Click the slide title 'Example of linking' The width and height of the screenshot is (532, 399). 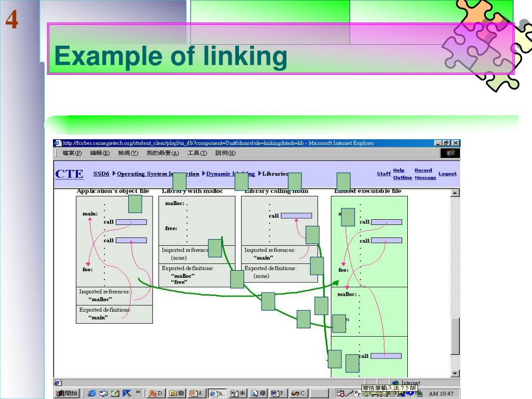pyautogui.click(x=170, y=56)
